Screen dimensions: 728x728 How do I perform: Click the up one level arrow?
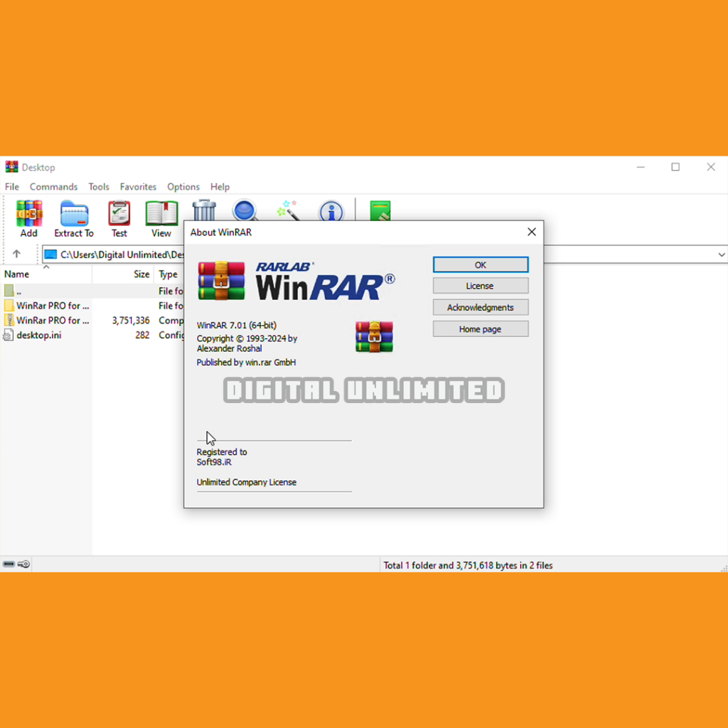[16, 254]
